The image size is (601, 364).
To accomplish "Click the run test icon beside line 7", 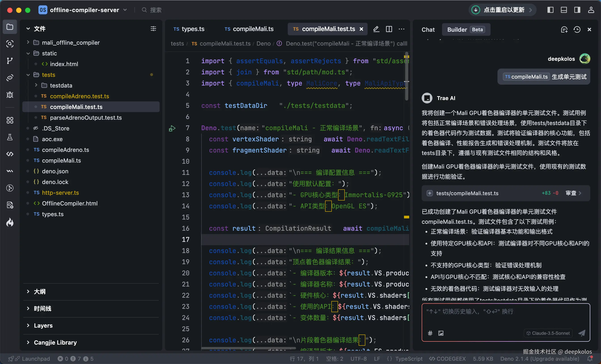I will pos(172,128).
